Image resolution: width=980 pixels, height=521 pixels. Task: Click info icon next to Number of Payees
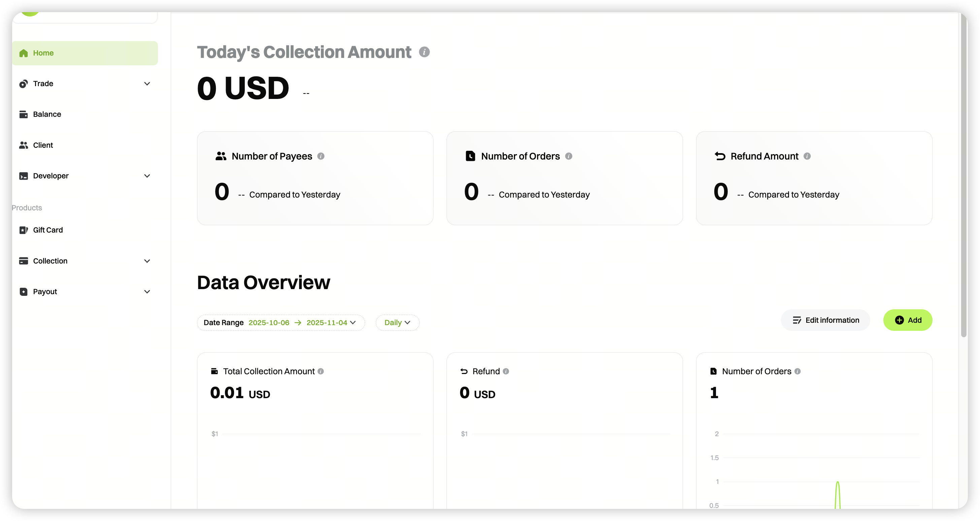pos(321,156)
